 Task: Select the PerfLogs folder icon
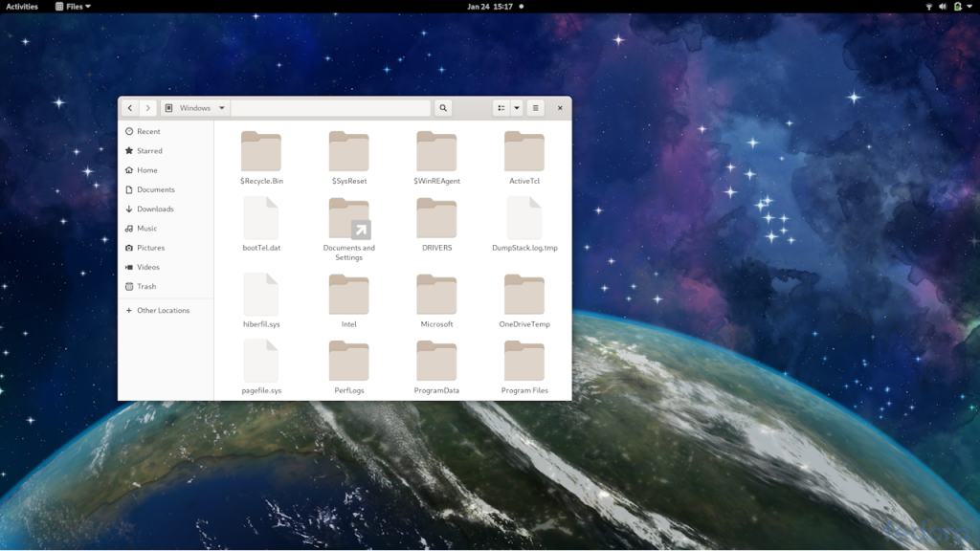[348, 361]
